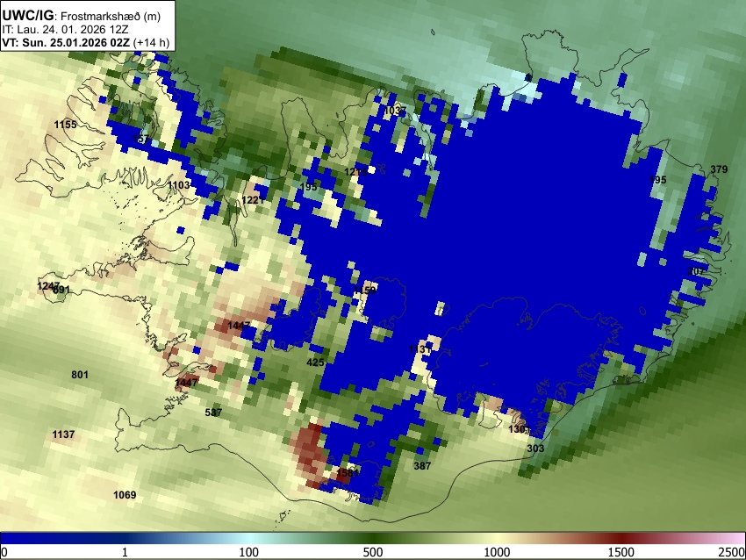Click the map value 425
The image size is (746, 560).
(315, 363)
